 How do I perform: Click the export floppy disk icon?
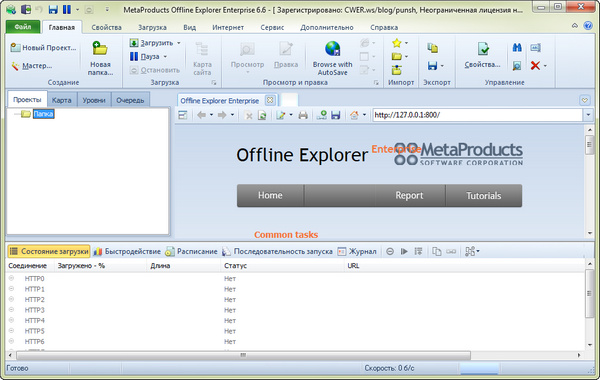pyautogui.click(x=432, y=66)
